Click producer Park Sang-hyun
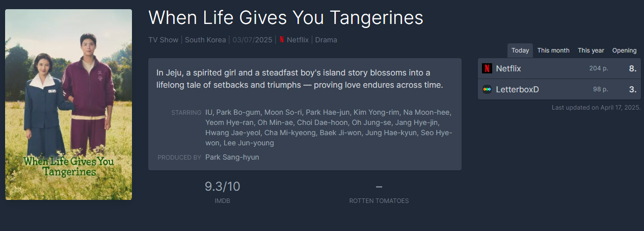 232,157
